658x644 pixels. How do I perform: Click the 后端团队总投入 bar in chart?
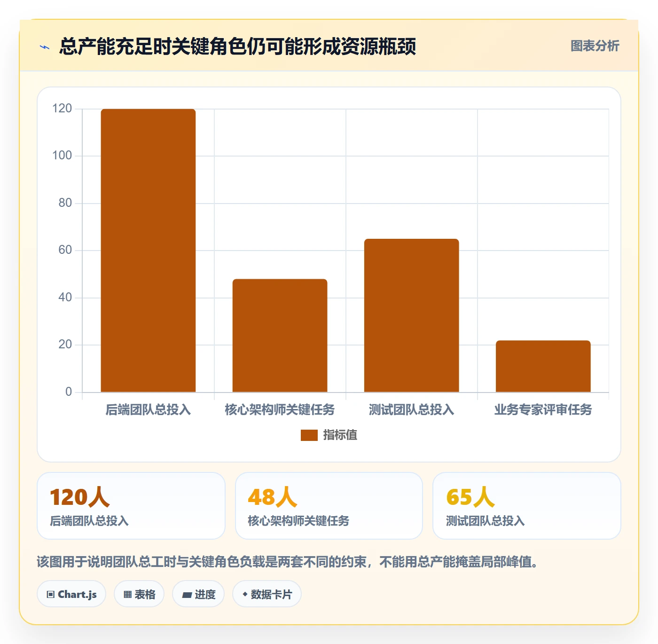(x=148, y=251)
